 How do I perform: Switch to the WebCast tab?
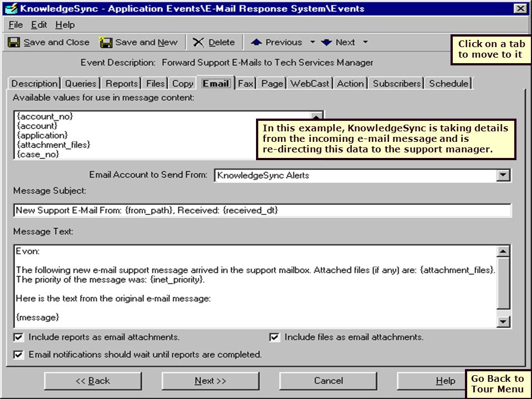point(310,84)
